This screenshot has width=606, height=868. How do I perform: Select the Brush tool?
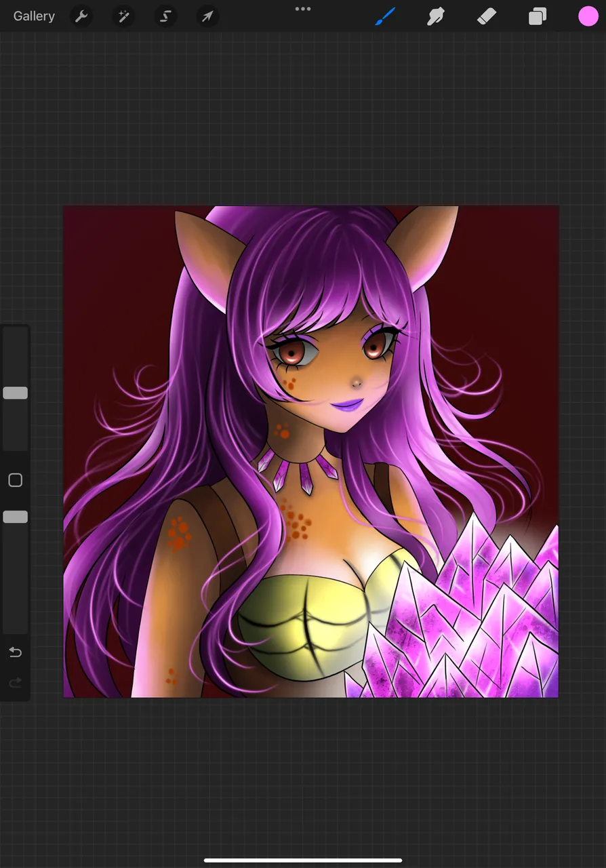pyautogui.click(x=385, y=16)
